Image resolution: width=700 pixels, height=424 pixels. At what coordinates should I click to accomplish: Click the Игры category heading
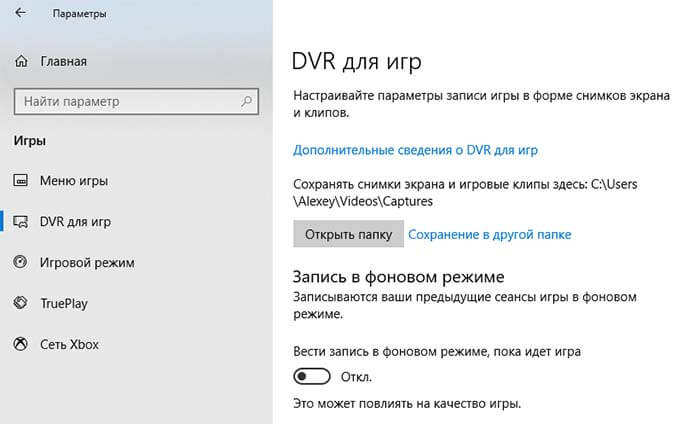tap(29, 141)
